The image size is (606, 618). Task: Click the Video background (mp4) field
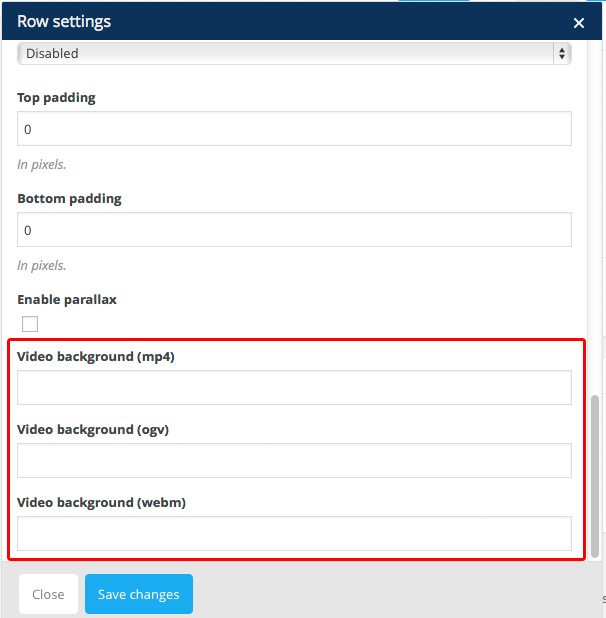point(294,388)
